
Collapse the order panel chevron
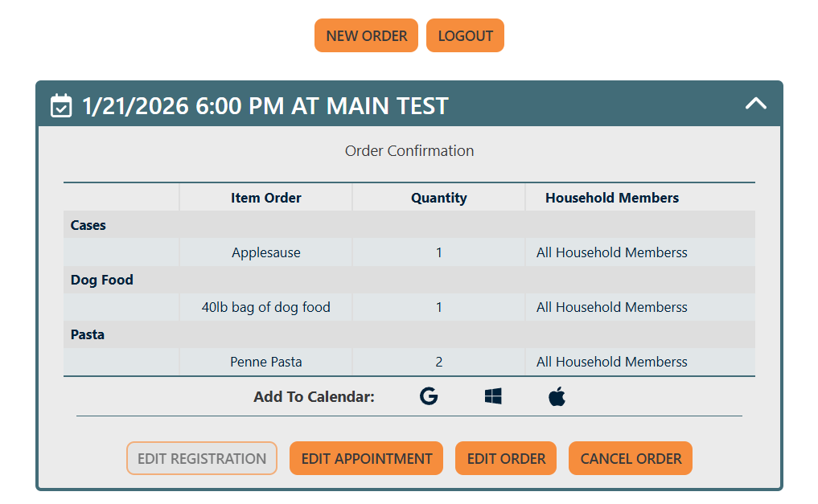pyautogui.click(x=756, y=104)
